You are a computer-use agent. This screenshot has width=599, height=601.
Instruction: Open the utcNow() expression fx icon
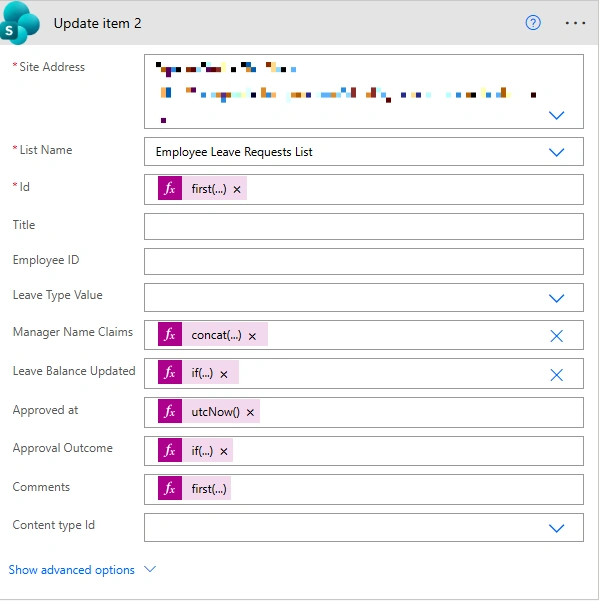click(x=170, y=411)
